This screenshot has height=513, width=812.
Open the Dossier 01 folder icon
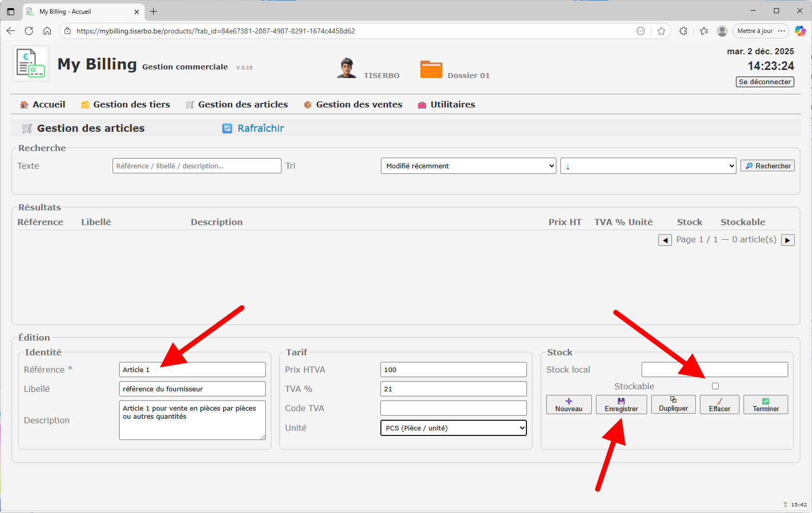pyautogui.click(x=431, y=69)
